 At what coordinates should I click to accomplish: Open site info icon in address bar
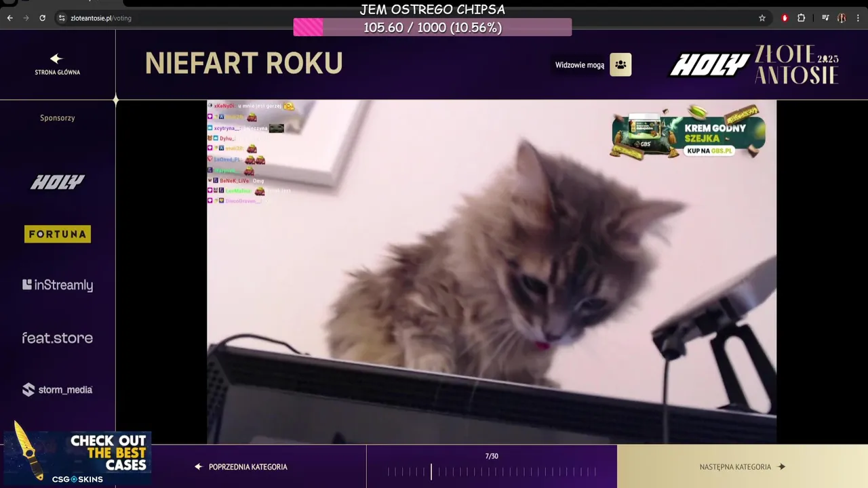pos(62,18)
